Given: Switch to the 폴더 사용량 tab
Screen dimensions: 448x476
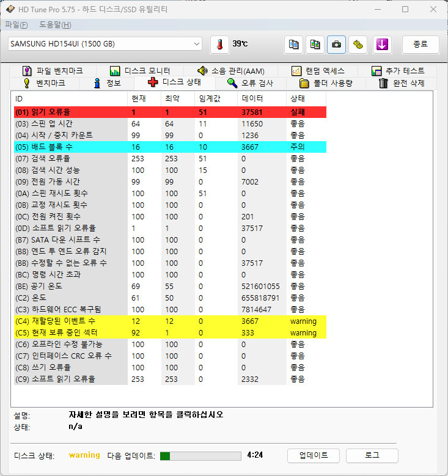Looking at the screenshot, I should tap(326, 83).
